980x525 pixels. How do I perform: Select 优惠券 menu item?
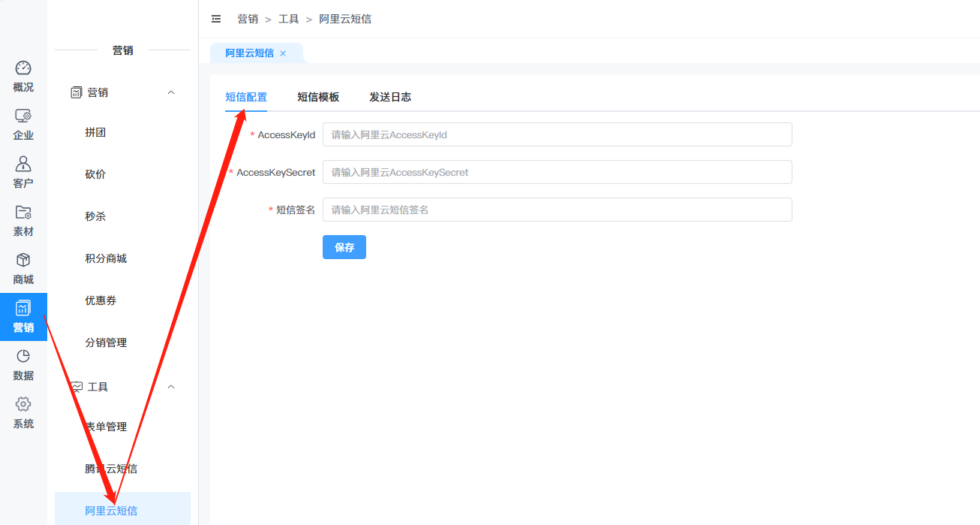click(x=101, y=300)
